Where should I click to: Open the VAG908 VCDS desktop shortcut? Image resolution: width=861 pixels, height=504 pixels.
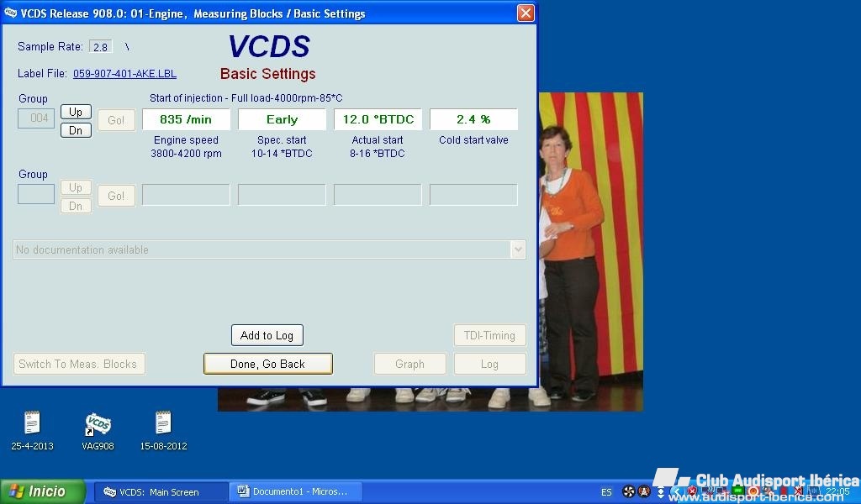pos(98,425)
